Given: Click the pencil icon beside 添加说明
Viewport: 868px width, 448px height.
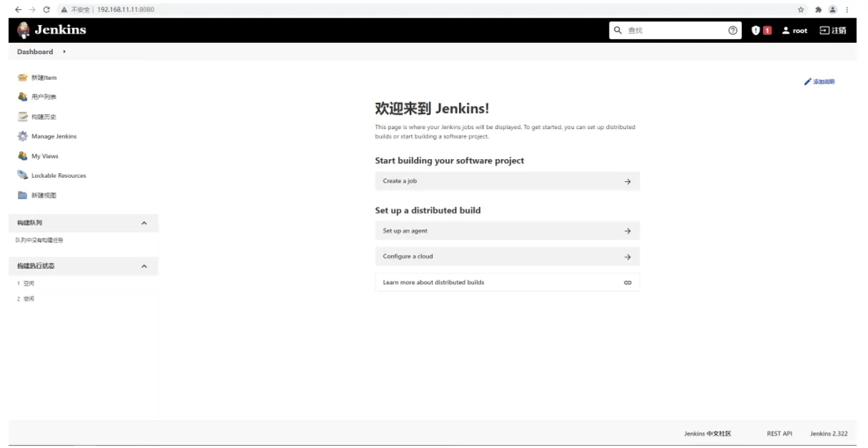Looking at the screenshot, I should [807, 82].
